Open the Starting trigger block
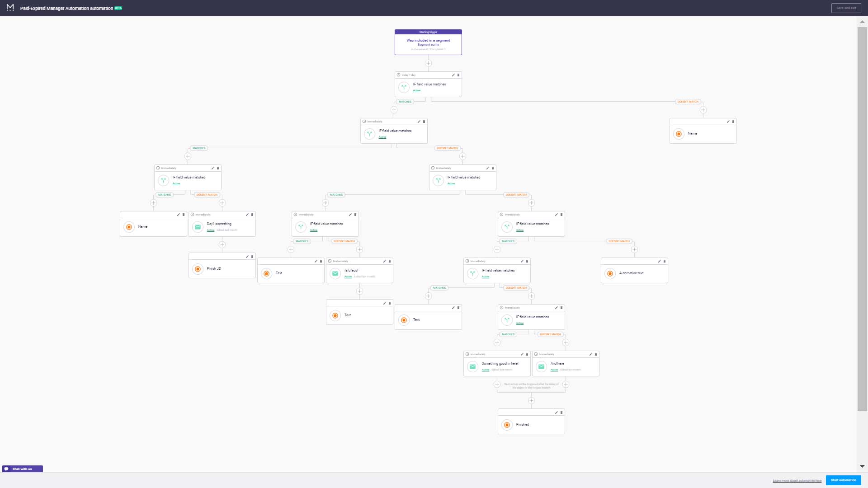 click(x=428, y=42)
